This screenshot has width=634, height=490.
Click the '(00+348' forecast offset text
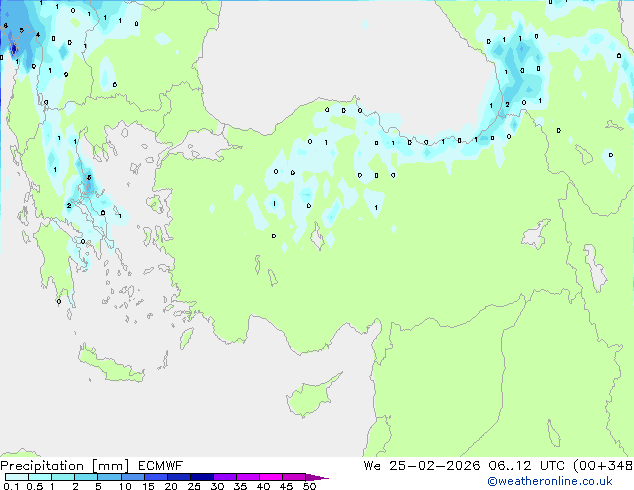tap(603, 466)
